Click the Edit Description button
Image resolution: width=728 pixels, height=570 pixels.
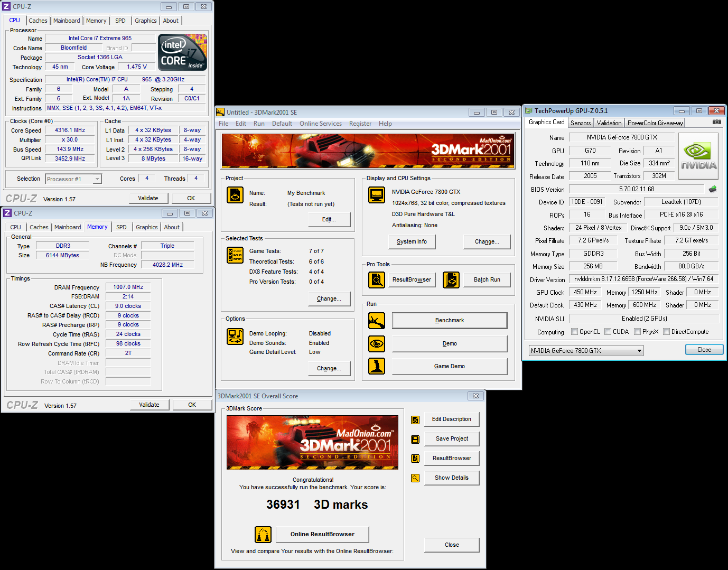coord(452,419)
